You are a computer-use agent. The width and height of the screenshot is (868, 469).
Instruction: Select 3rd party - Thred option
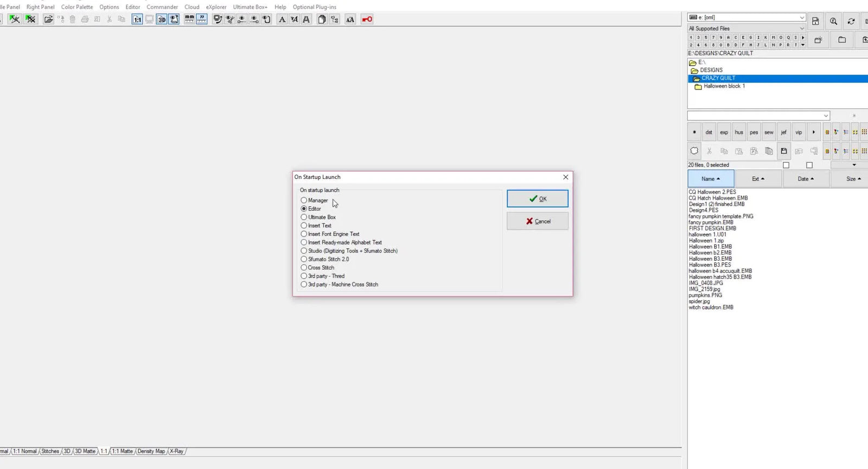click(x=323, y=276)
